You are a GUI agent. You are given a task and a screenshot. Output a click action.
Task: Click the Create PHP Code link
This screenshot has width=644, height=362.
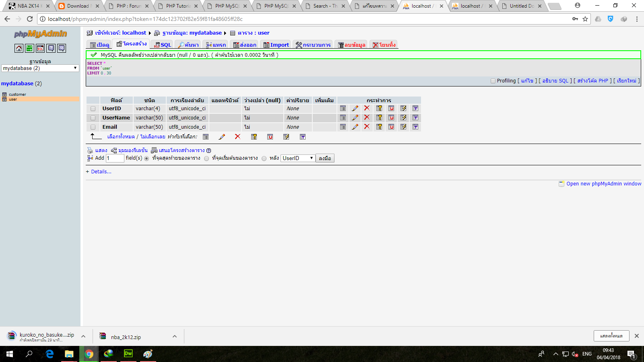click(x=592, y=81)
